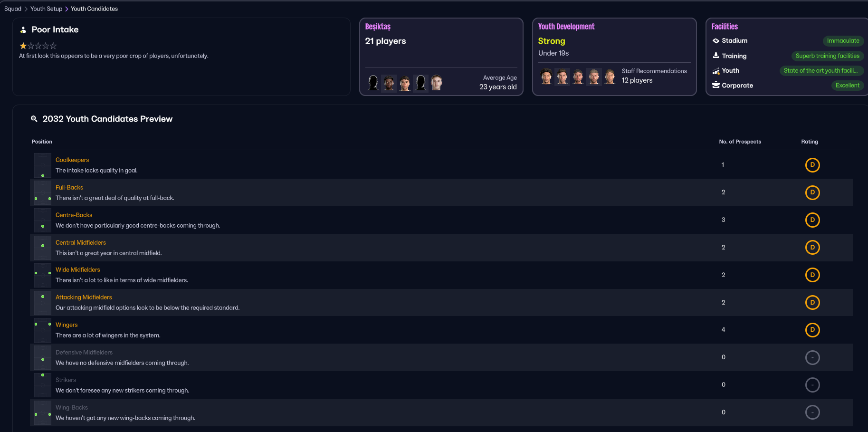Click the Corporate facilities icon
Viewport: 868px width, 432px height.
pos(715,86)
